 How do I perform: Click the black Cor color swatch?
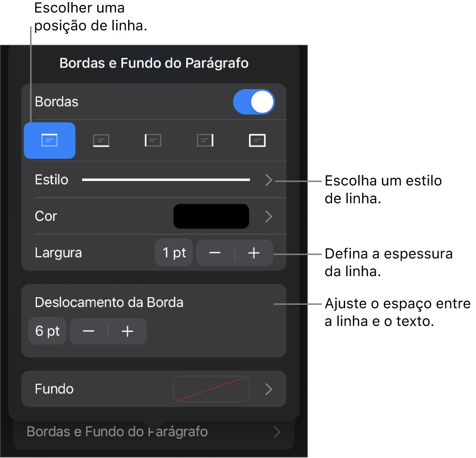coord(211,216)
